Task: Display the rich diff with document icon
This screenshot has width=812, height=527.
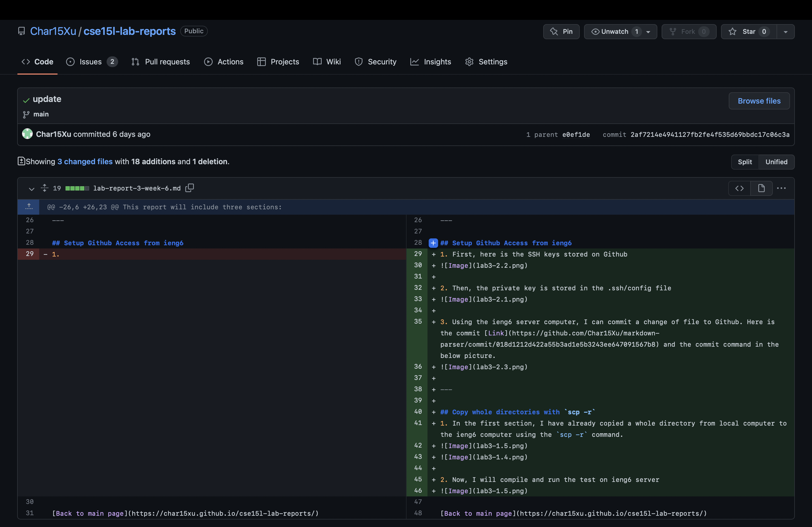Action: pos(761,188)
